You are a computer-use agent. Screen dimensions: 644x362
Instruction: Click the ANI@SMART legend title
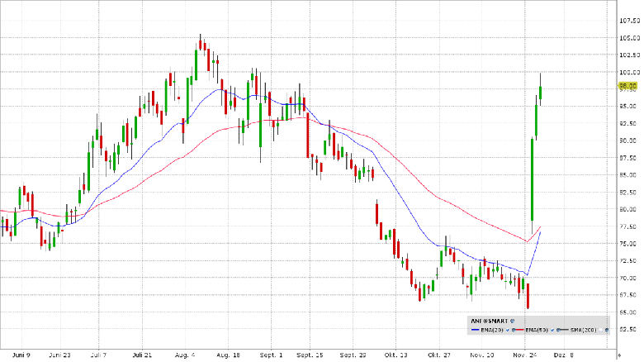coord(490,321)
